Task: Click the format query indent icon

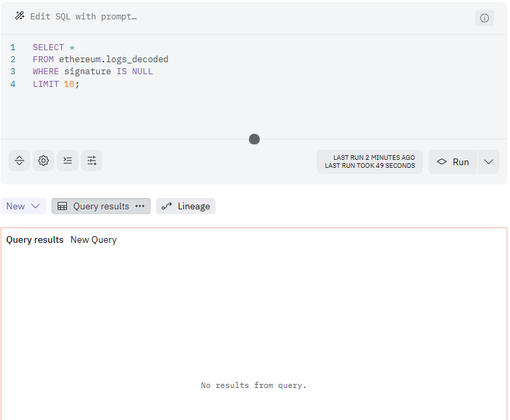Action: click(68, 161)
